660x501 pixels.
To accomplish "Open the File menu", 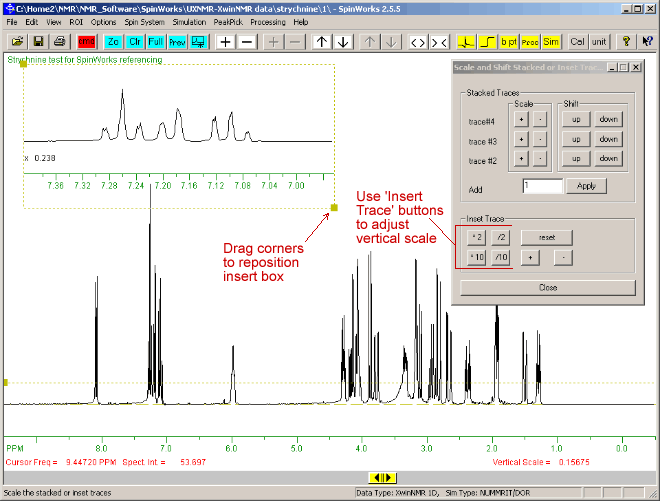I will tap(12, 22).
